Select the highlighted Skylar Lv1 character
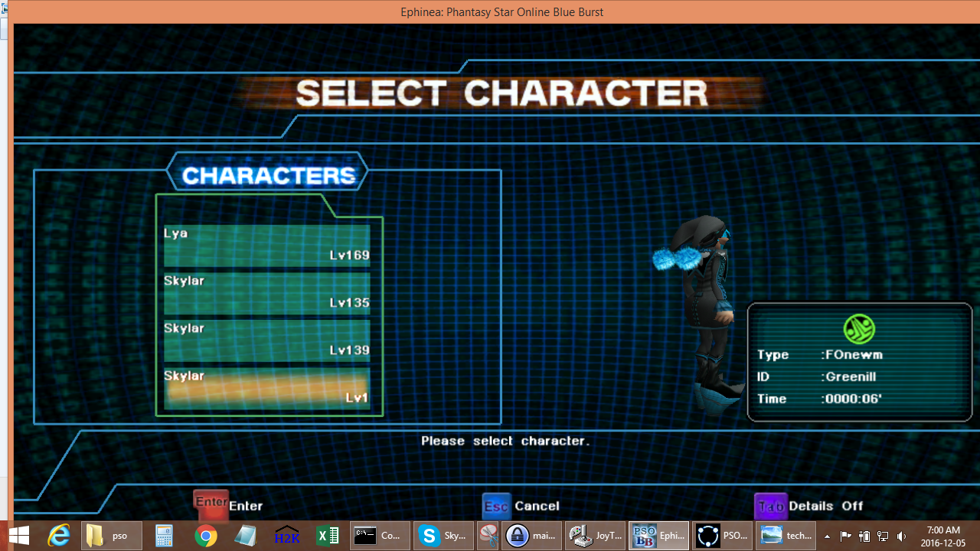Image resolution: width=980 pixels, height=551 pixels. [x=266, y=387]
